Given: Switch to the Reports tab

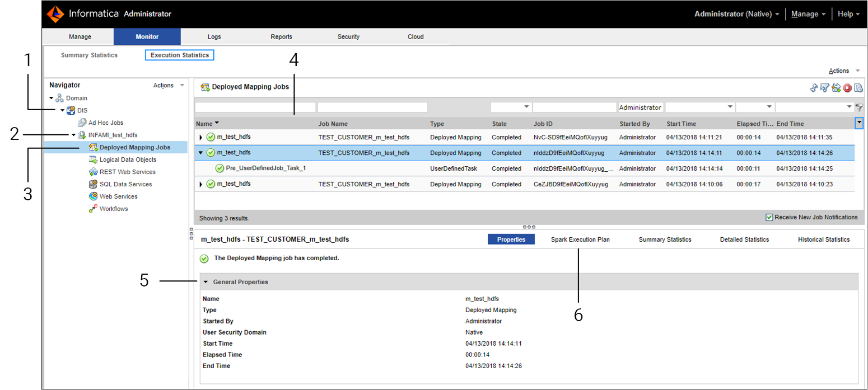Looking at the screenshot, I should tap(281, 37).
